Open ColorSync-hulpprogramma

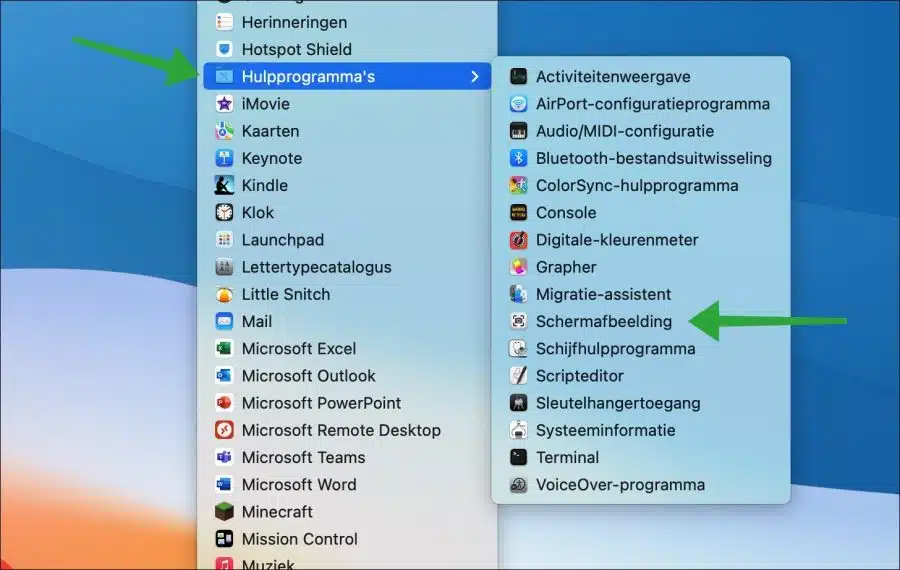tap(641, 185)
